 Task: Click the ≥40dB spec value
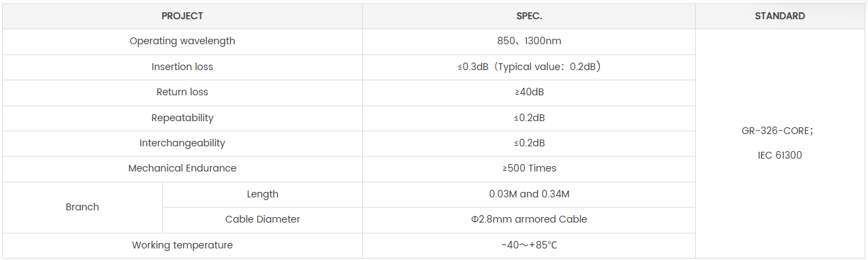tap(529, 92)
